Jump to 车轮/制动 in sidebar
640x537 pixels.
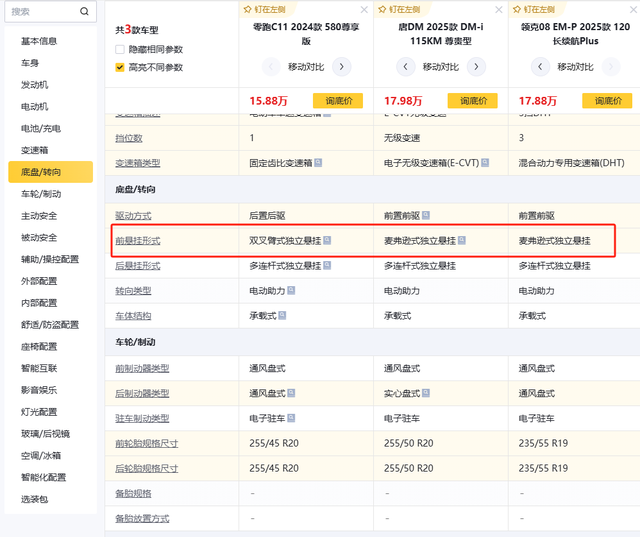(x=41, y=194)
